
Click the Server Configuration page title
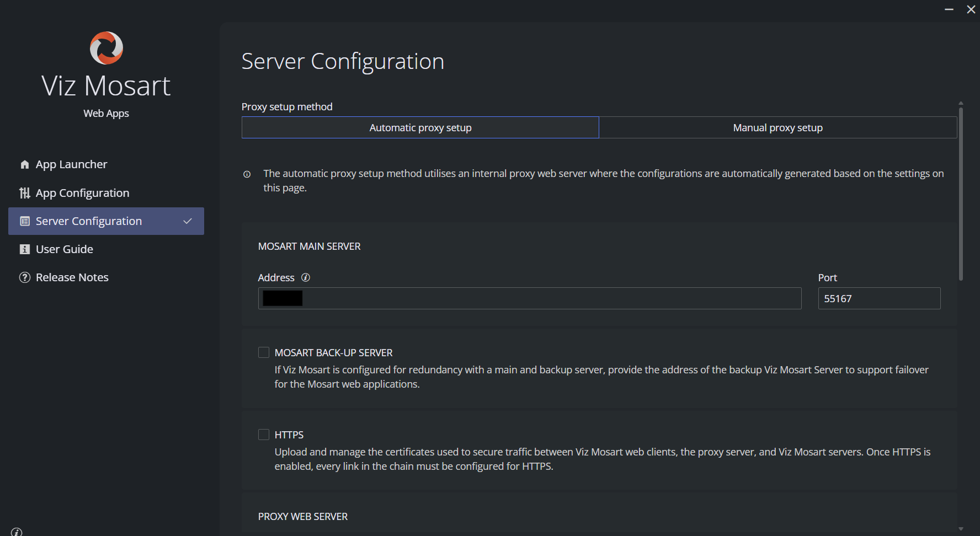click(x=343, y=61)
